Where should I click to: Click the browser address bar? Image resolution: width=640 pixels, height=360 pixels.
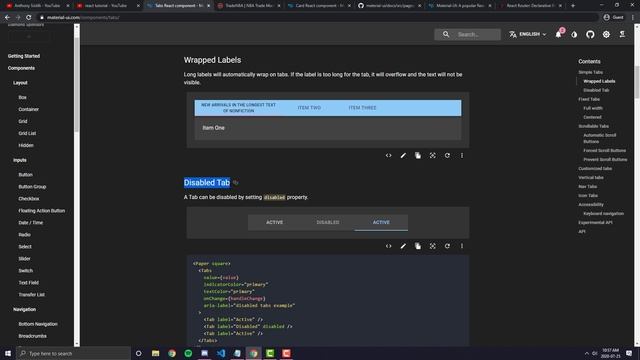pyautogui.click(x=318, y=17)
